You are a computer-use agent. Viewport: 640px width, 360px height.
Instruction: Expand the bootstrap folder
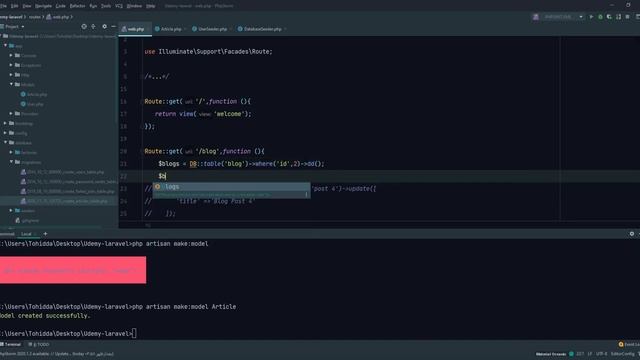pyautogui.click(x=6, y=123)
